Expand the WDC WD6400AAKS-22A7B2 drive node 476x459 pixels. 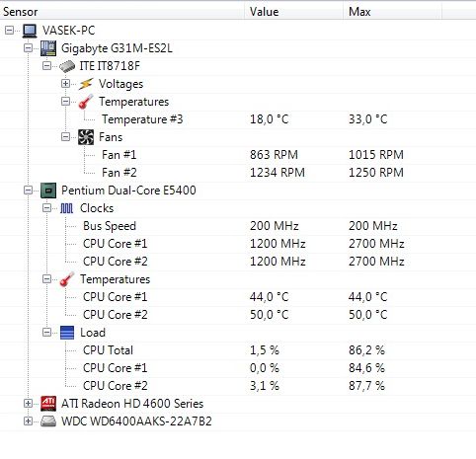28,421
